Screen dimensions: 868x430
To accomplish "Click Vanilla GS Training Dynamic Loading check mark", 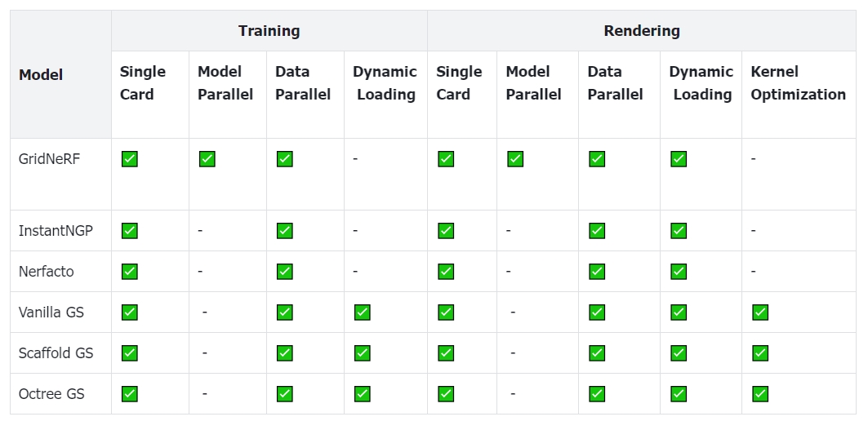I will [x=363, y=313].
